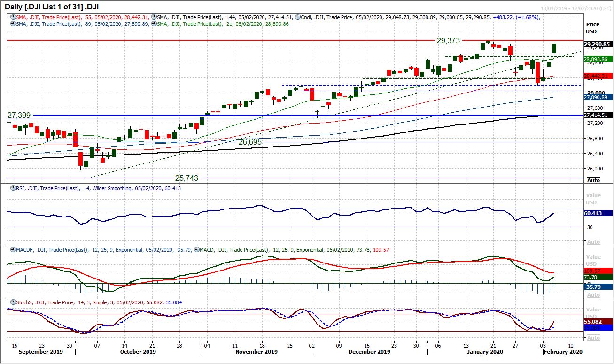Click the StochS 14, 3 legend text
Image resolution: width=614 pixels, height=364 pixels.
click(98, 302)
